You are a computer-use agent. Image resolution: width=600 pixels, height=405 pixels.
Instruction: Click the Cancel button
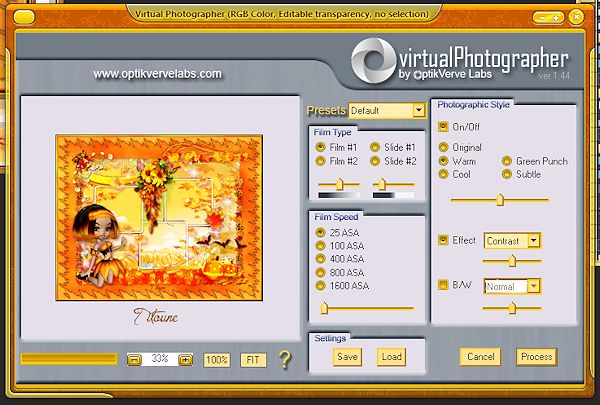click(x=481, y=357)
